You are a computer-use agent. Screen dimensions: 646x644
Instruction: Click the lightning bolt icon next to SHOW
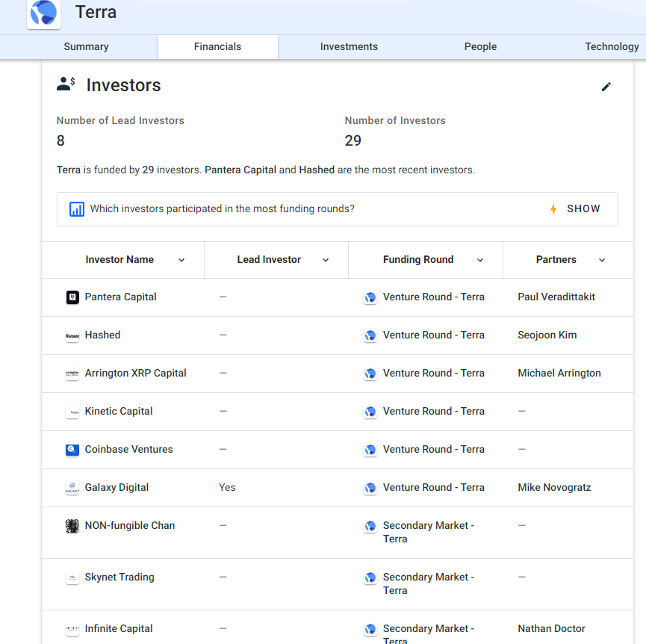click(x=553, y=209)
